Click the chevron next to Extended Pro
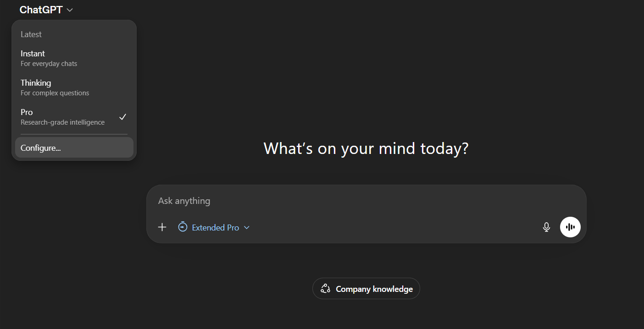644x329 pixels. point(247,227)
